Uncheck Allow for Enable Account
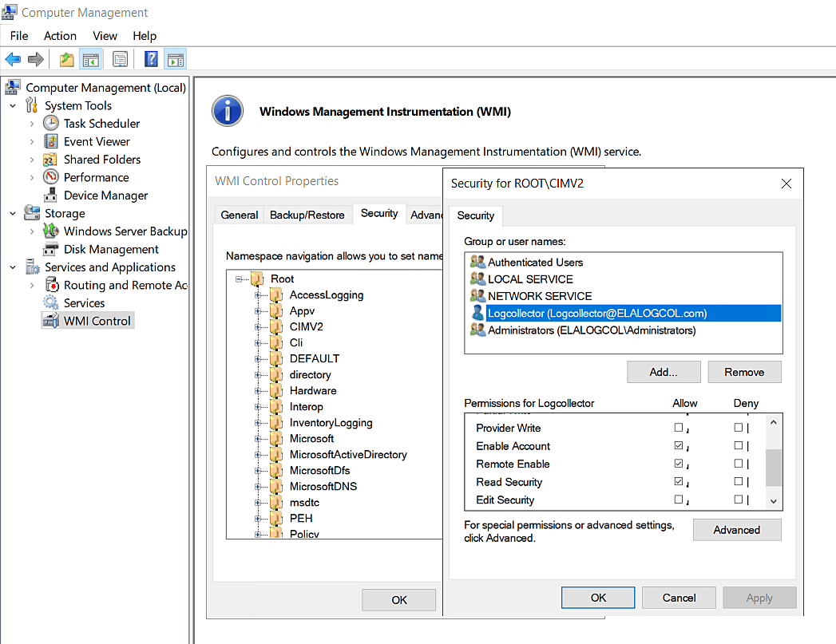This screenshot has height=644, width=836. [x=678, y=445]
